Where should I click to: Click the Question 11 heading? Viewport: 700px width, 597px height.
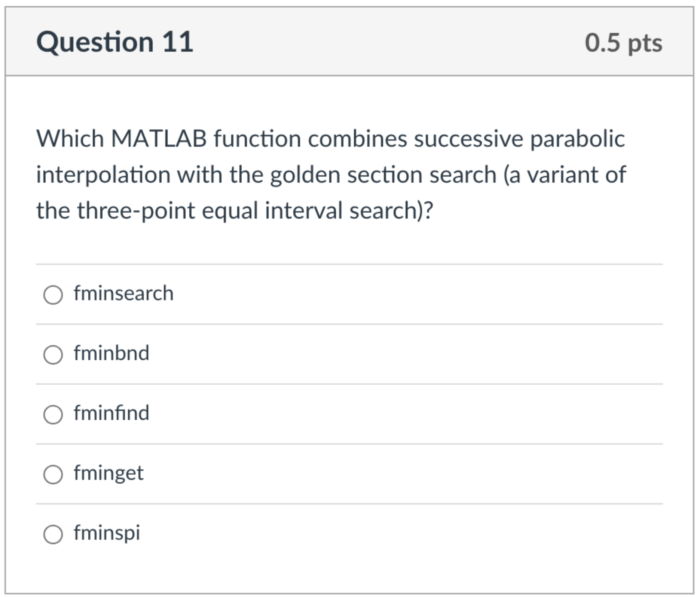[115, 42]
